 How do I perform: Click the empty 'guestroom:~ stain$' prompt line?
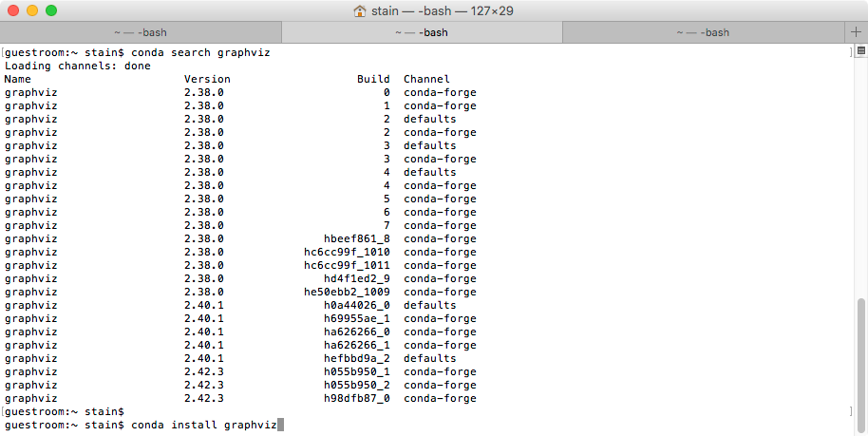point(65,411)
